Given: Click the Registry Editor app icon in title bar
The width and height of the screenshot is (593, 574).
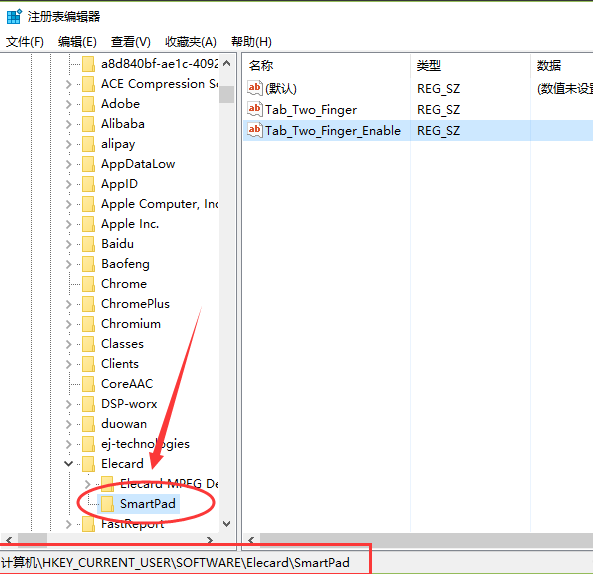Looking at the screenshot, I should (x=14, y=17).
